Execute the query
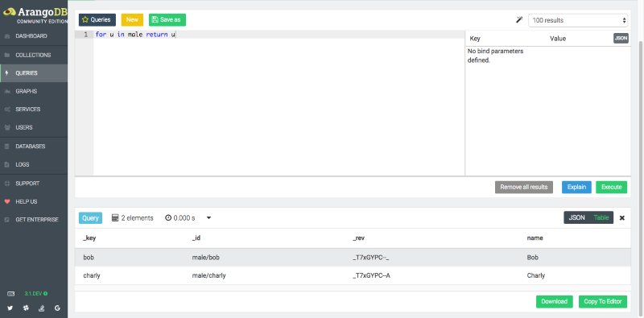Image resolution: width=644 pixels, height=318 pixels. tap(611, 187)
